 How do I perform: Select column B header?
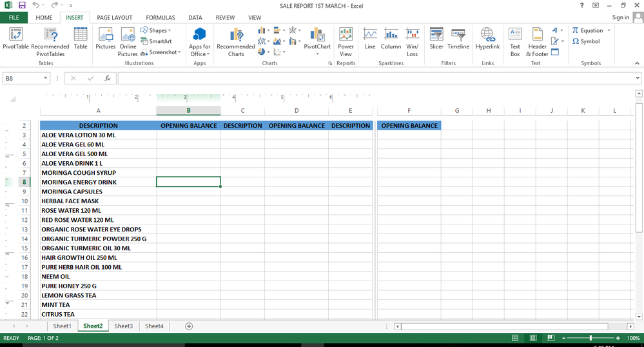tap(188, 110)
